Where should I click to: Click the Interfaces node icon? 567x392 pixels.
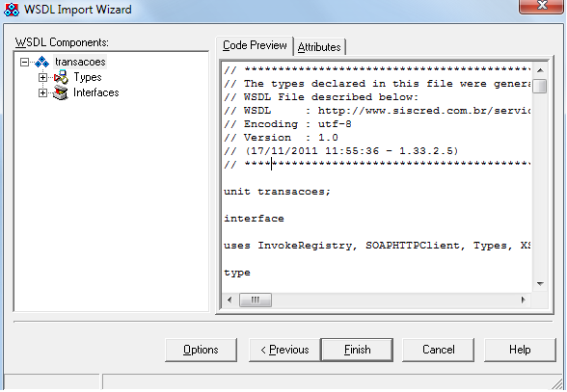pos(61,92)
